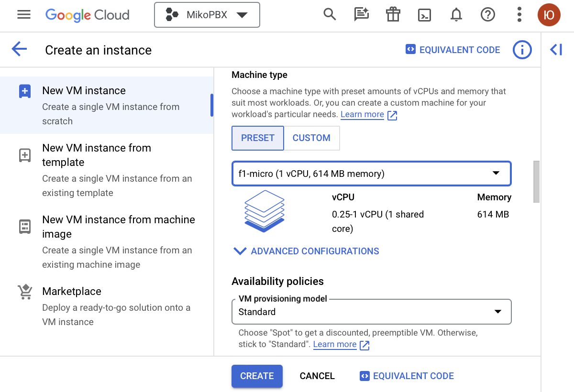Open the notifications bell
The width and height of the screenshot is (574, 392).
[456, 15]
